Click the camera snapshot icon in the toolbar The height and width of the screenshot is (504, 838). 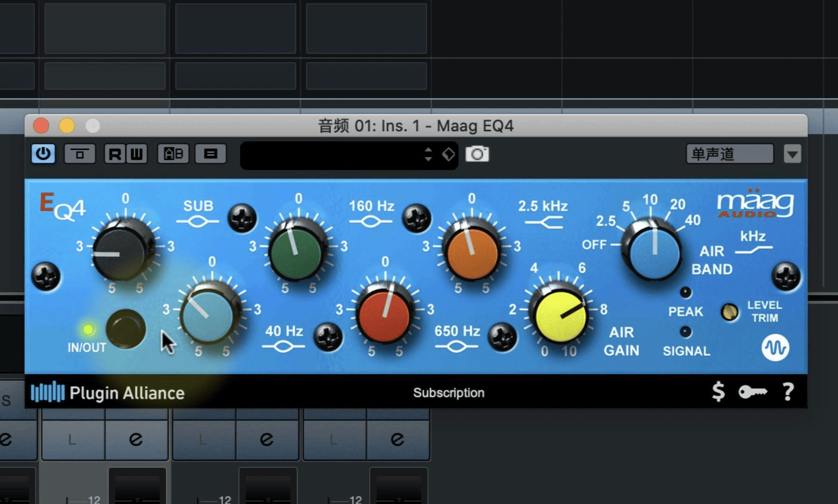click(x=478, y=154)
